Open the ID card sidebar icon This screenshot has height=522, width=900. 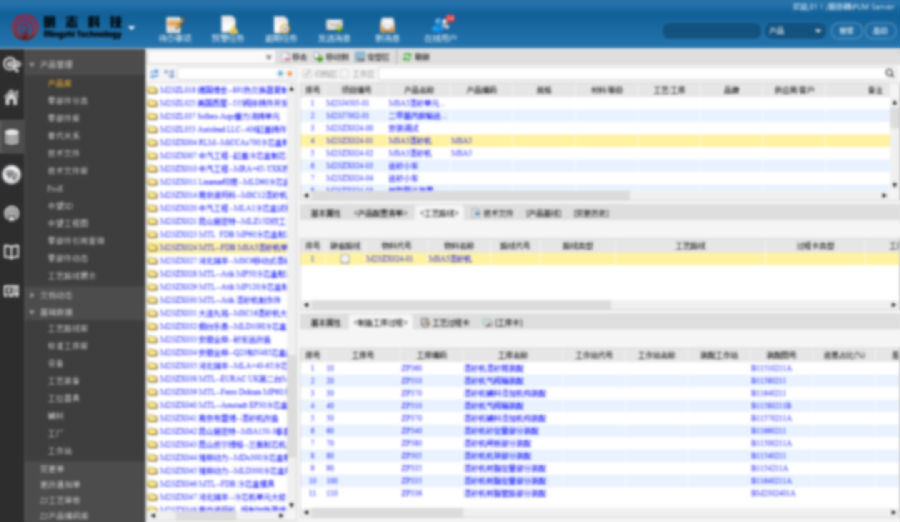[x=11, y=291]
